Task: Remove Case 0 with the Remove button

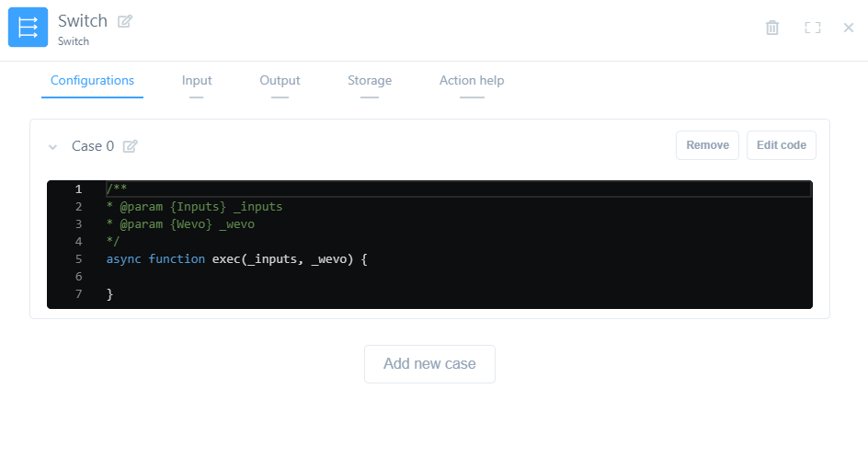Action: 707,145
